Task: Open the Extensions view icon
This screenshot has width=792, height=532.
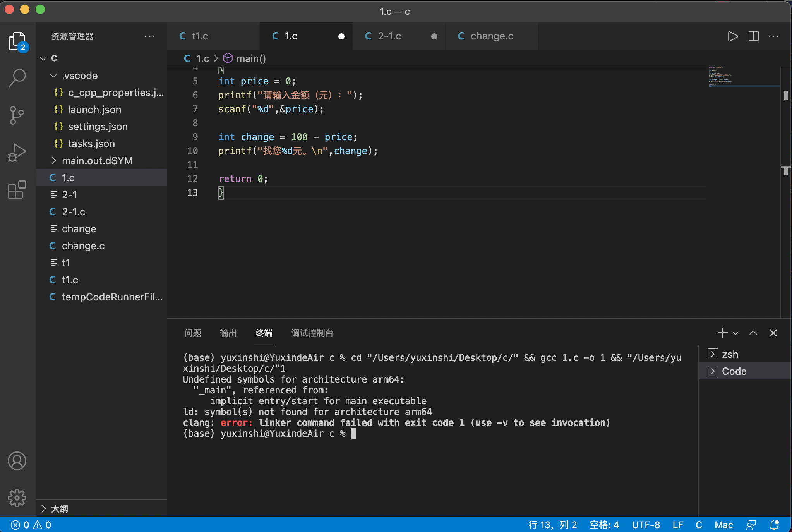Action: point(17,190)
